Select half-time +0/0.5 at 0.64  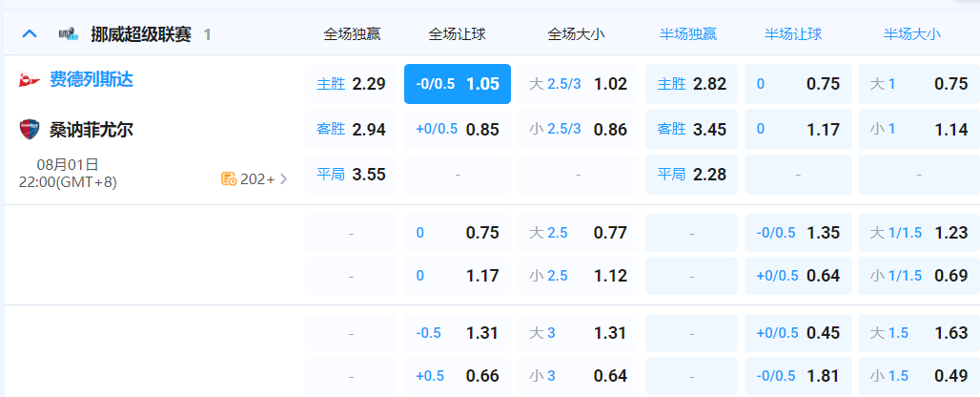pos(798,276)
